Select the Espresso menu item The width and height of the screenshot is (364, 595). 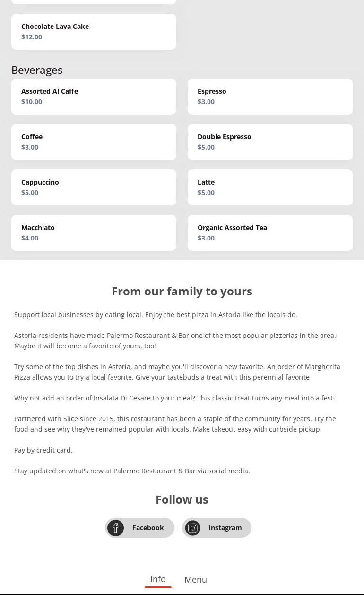pyautogui.click(x=270, y=97)
